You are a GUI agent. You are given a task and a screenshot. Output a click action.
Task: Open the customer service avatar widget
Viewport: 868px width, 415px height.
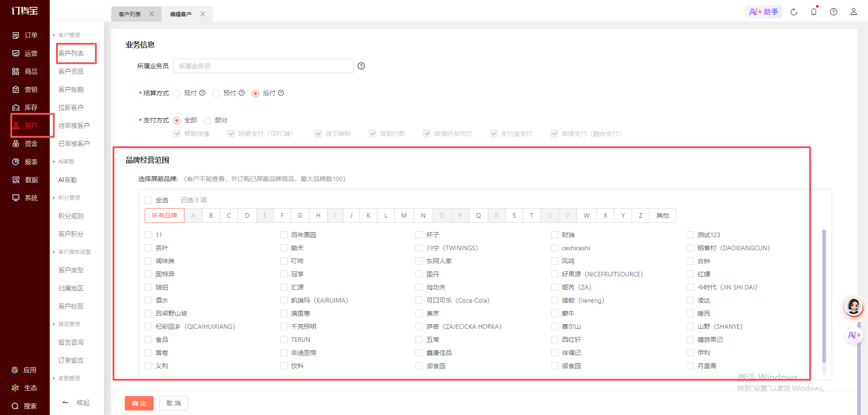pos(854,307)
